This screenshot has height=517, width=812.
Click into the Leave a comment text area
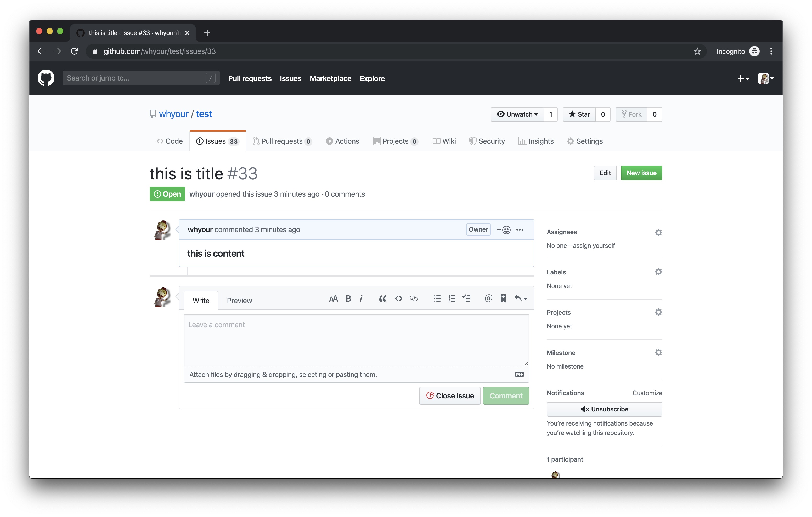coord(356,340)
